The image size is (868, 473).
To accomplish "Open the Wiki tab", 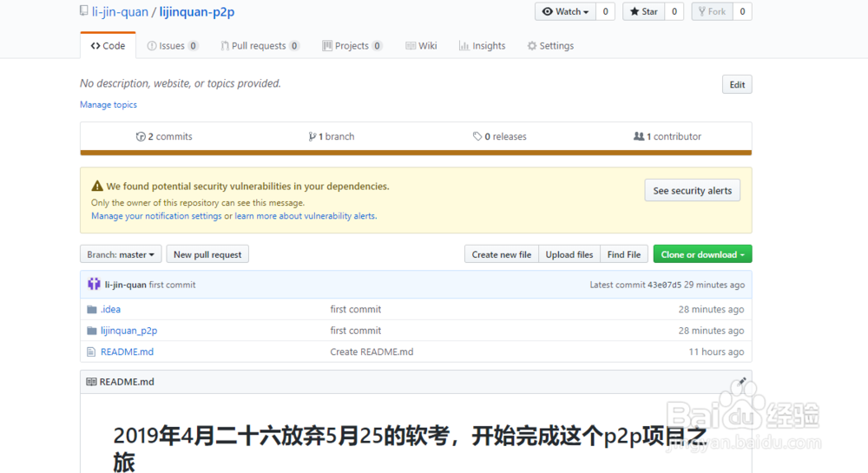I will click(421, 46).
